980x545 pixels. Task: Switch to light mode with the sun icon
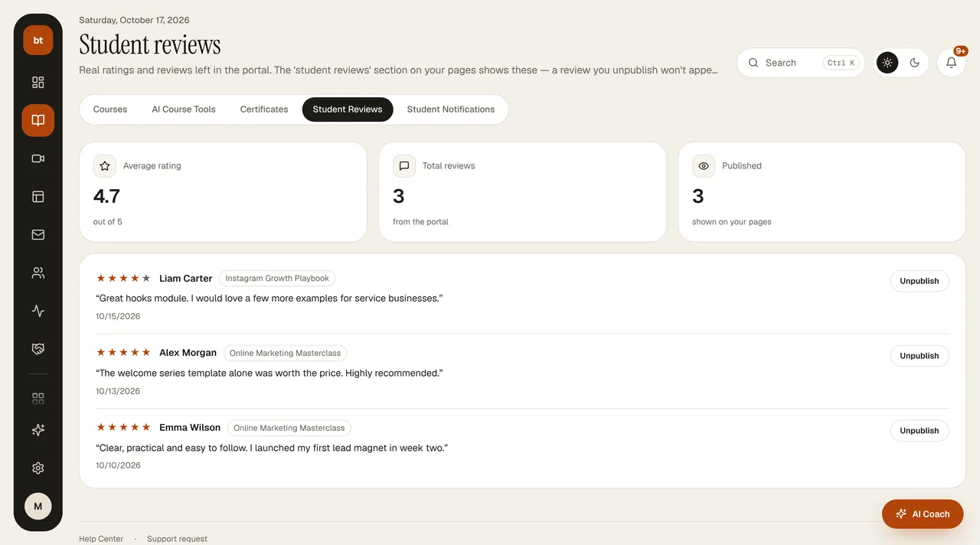click(887, 63)
